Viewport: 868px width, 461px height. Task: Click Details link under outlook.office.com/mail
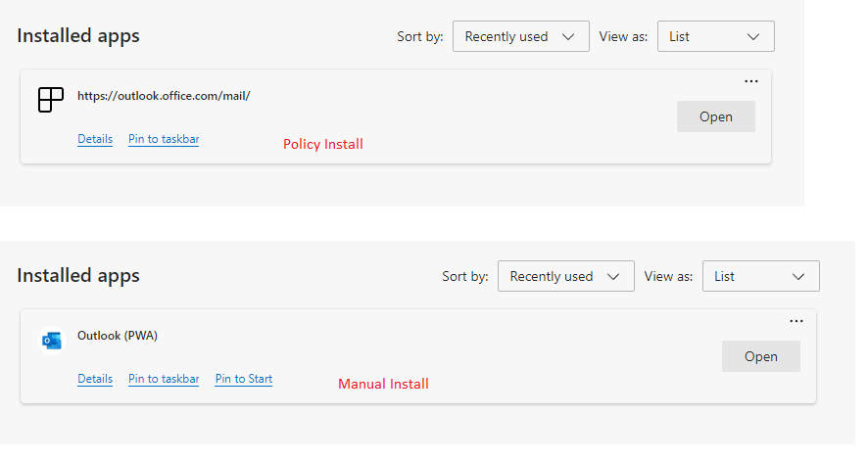[95, 139]
